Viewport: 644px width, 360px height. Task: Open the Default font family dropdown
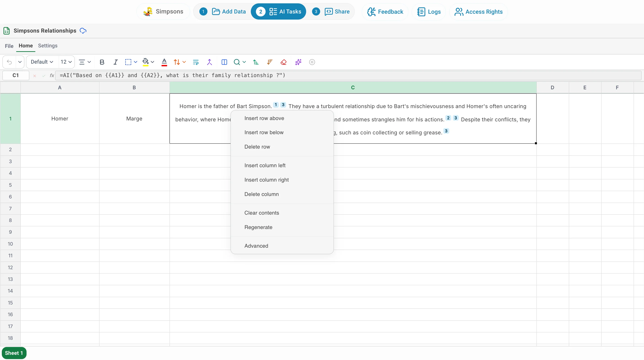click(42, 62)
